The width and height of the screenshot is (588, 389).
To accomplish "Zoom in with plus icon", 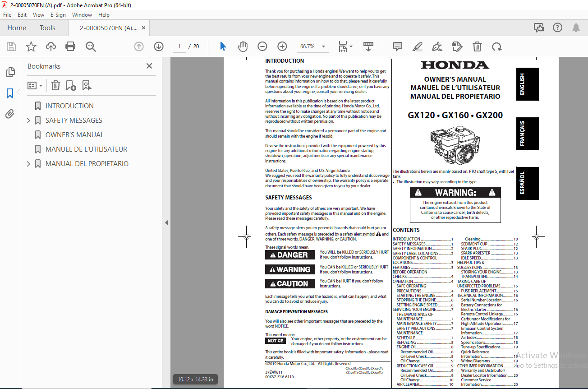I will [282, 46].
